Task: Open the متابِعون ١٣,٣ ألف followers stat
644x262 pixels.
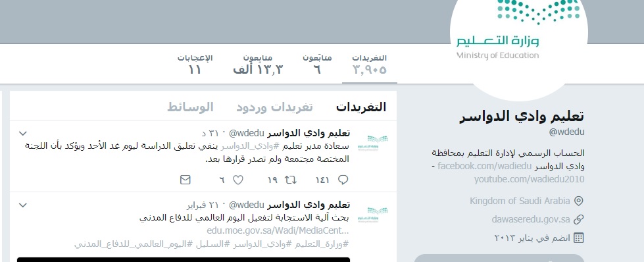Action: click(258, 65)
